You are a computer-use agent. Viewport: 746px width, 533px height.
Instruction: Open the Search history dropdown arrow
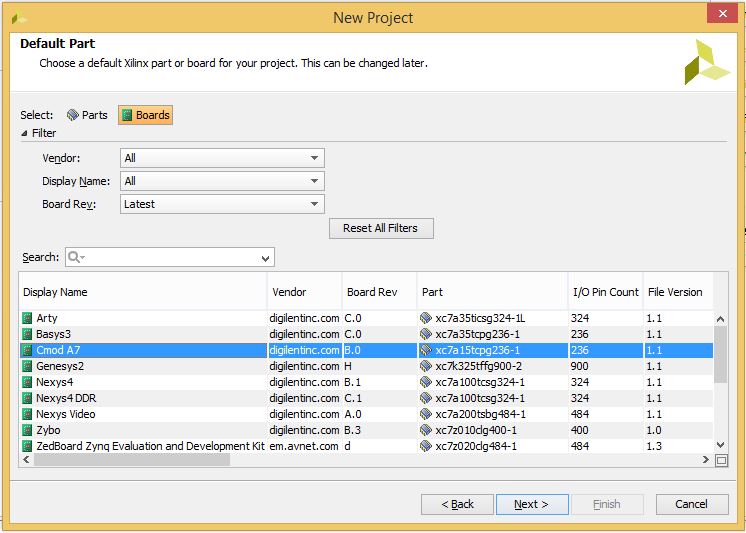265,258
